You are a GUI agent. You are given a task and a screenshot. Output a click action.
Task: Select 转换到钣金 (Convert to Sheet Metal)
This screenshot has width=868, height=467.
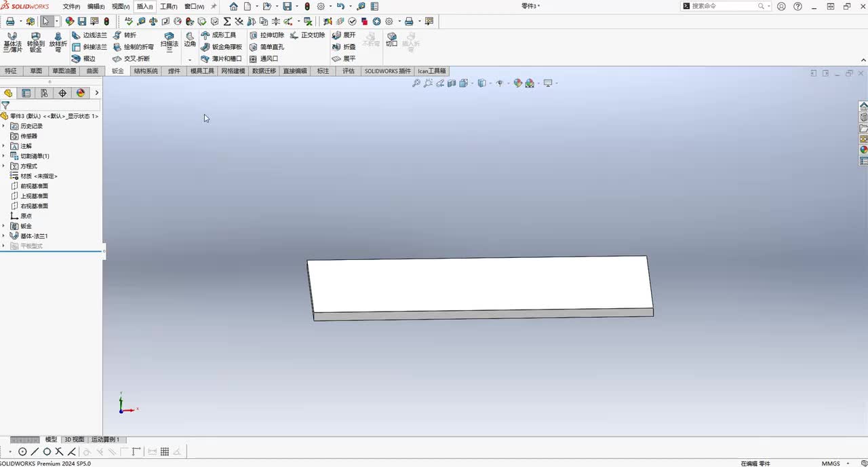(x=36, y=42)
